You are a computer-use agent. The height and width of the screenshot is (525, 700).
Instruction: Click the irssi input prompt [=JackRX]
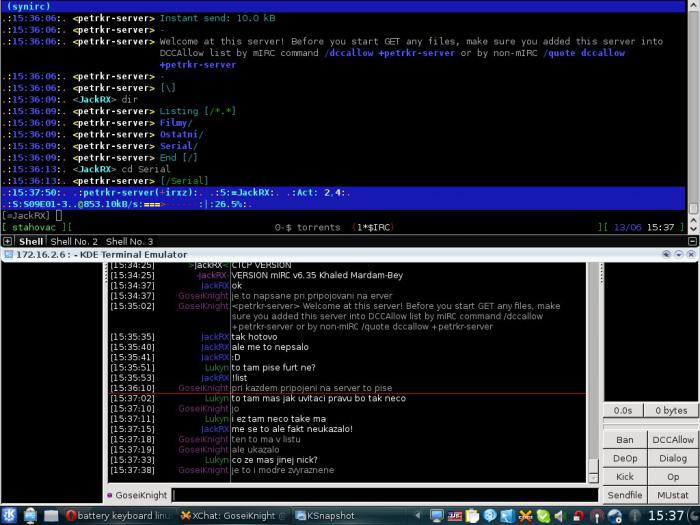pos(26,216)
